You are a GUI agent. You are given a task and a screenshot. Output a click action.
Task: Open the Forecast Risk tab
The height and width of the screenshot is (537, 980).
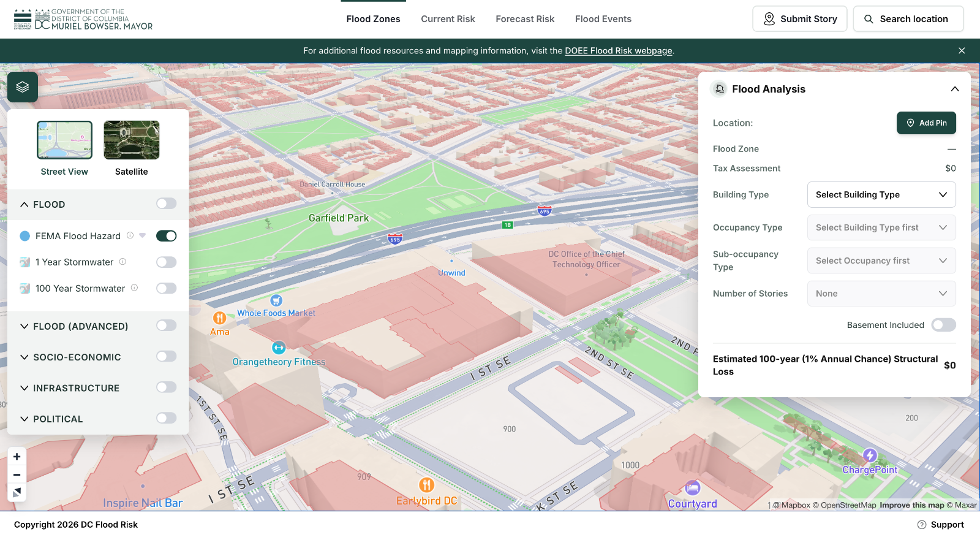pyautogui.click(x=525, y=19)
